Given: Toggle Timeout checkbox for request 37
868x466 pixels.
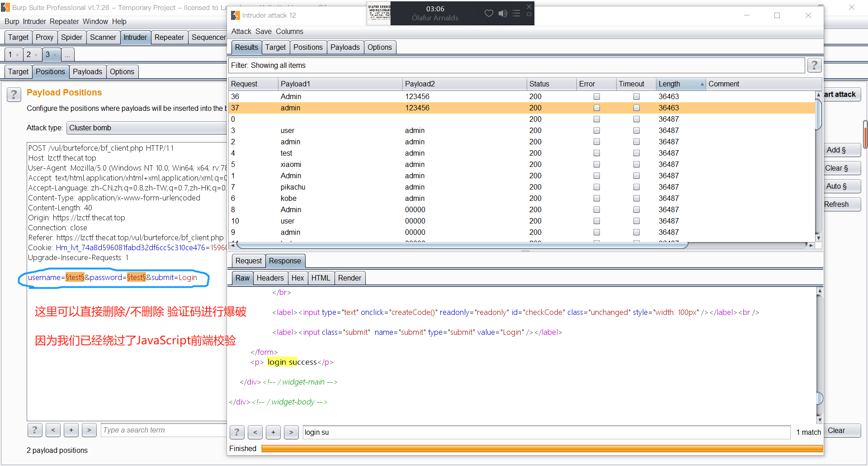Looking at the screenshot, I should coord(637,108).
